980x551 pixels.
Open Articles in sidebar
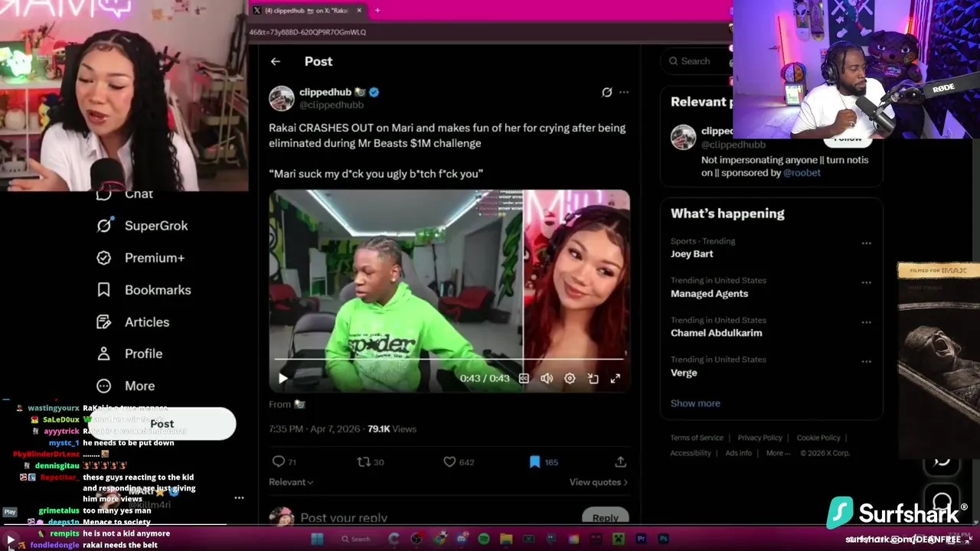pos(133,322)
